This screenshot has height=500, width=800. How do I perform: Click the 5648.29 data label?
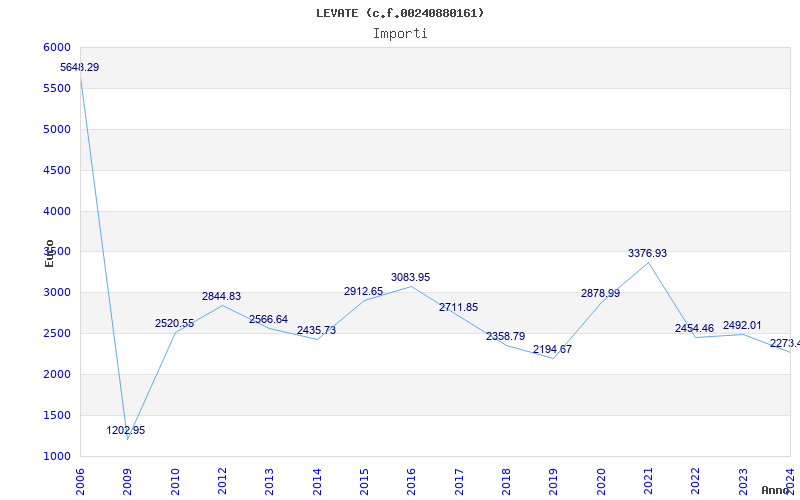[x=80, y=67]
